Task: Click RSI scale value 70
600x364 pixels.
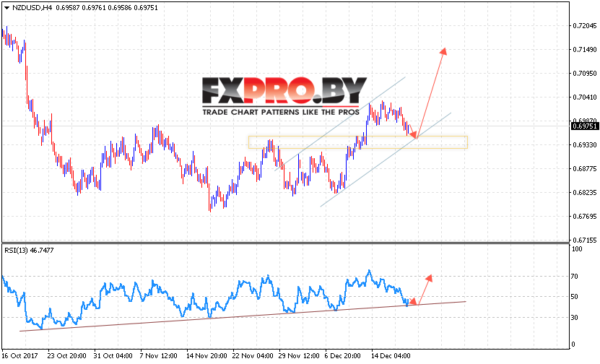Action: (575, 276)
